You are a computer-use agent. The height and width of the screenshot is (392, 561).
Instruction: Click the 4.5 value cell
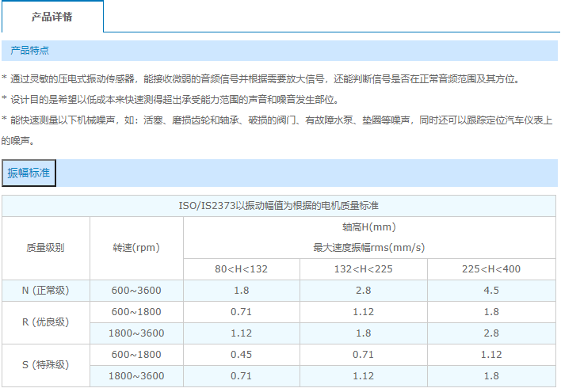tap(491, 290)
